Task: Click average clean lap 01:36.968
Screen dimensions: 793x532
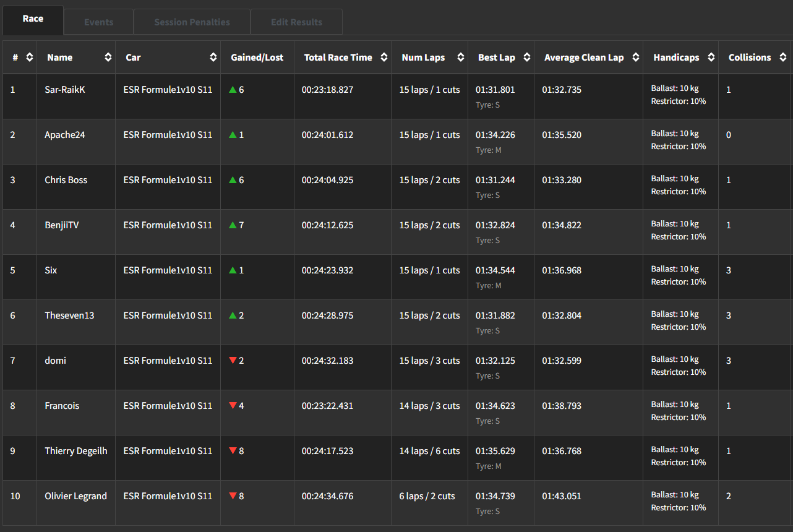Action: [562, 270]
